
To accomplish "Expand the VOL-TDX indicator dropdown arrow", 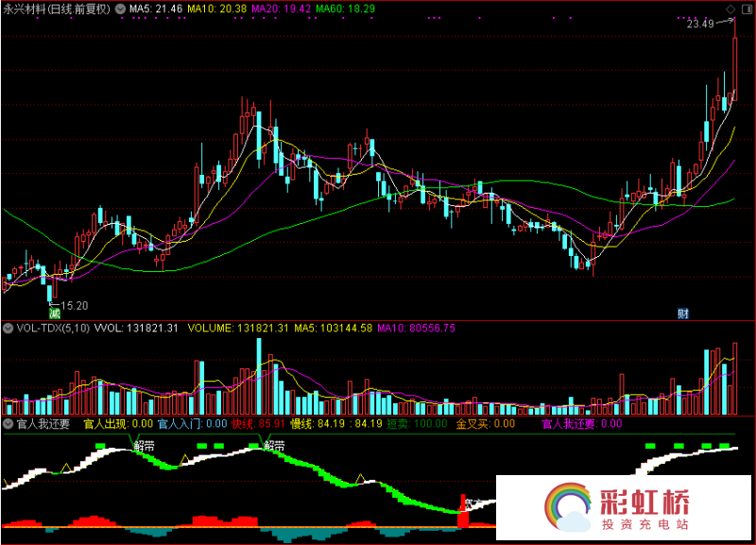I will (8, 328).
